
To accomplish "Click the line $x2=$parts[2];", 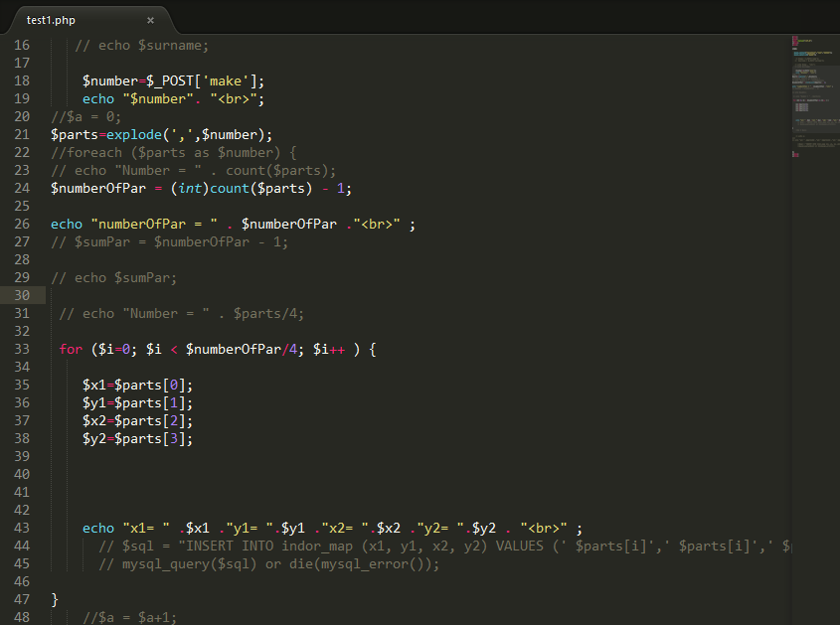I will [x=137, y=421].
